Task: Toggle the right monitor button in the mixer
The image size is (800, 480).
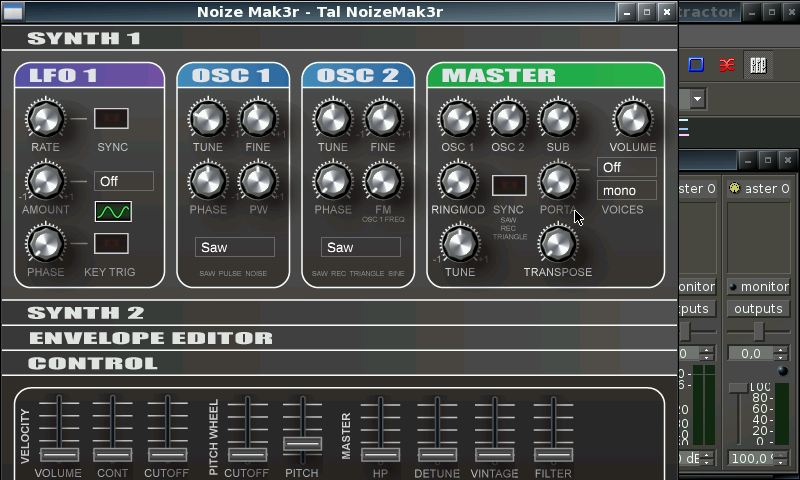Action: click(758, 287)
